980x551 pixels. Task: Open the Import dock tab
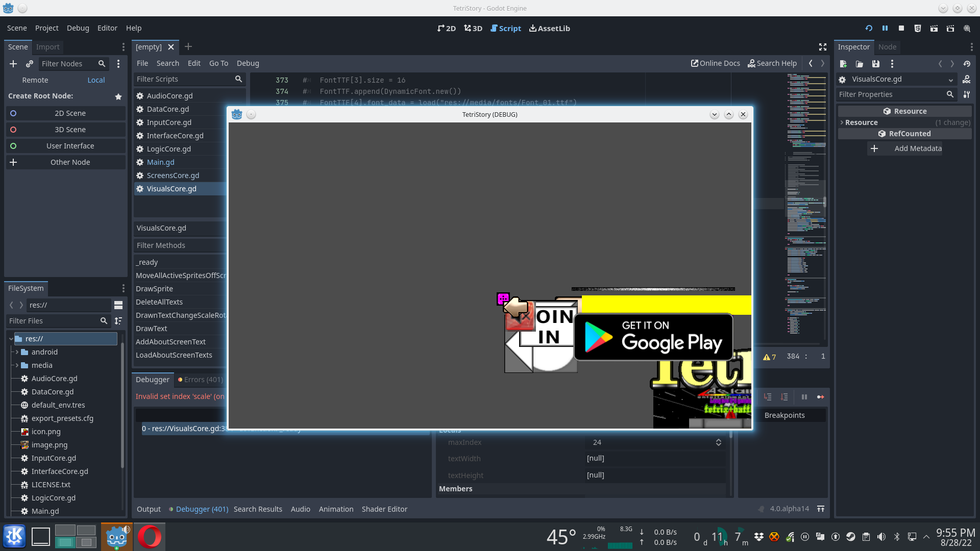click(x=47, y=47)
